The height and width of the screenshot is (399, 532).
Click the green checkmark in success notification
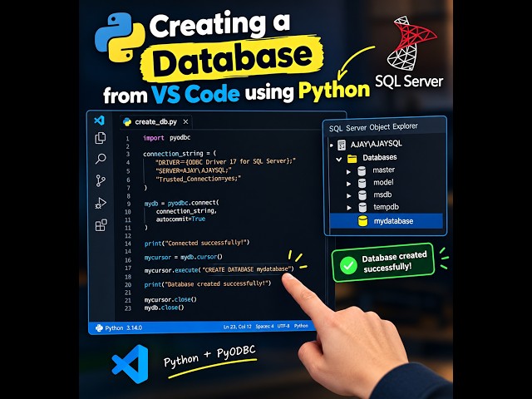[348, 265]
